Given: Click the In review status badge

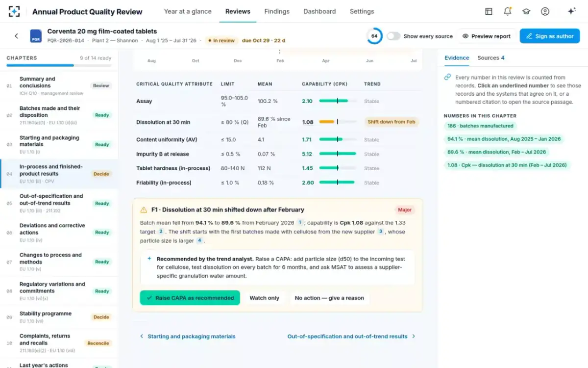Looking at the screenshot, I should click(221, 41).
